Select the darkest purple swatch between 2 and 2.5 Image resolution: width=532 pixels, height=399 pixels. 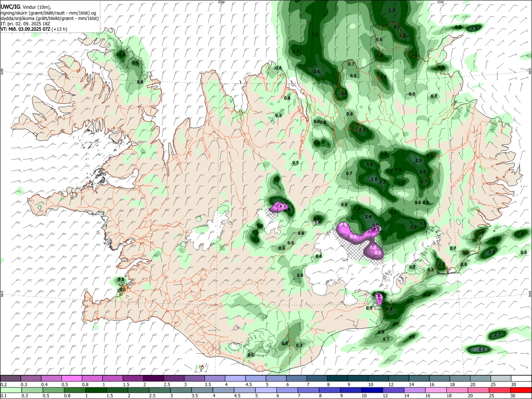pyautogui.click(x=153, y=378)
